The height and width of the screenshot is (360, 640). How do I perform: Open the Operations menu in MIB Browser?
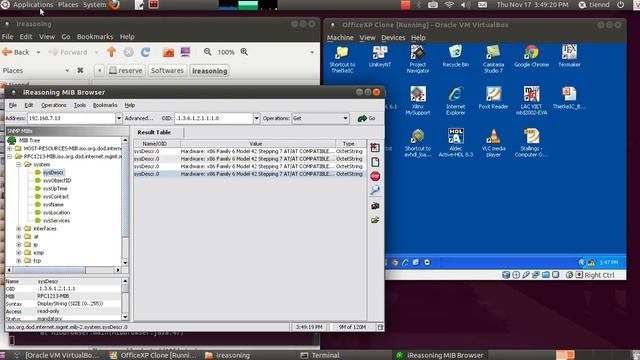(53, 105)
